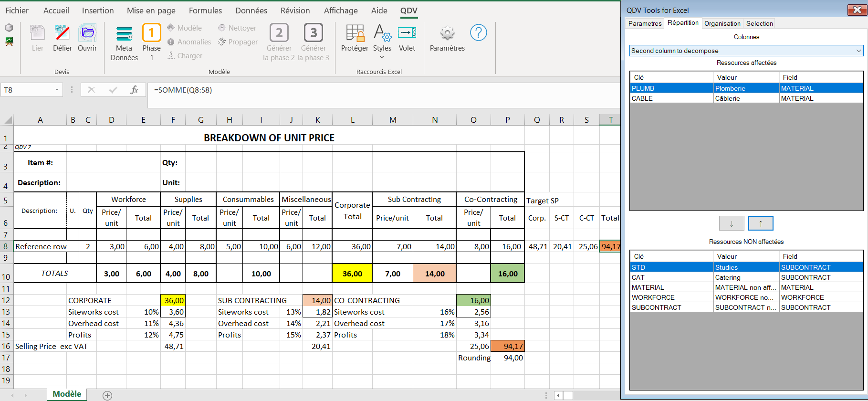Click orange Selling Price cell 94,17 in row 16
This screenshot has width=868, height=401.
[508, 346]
